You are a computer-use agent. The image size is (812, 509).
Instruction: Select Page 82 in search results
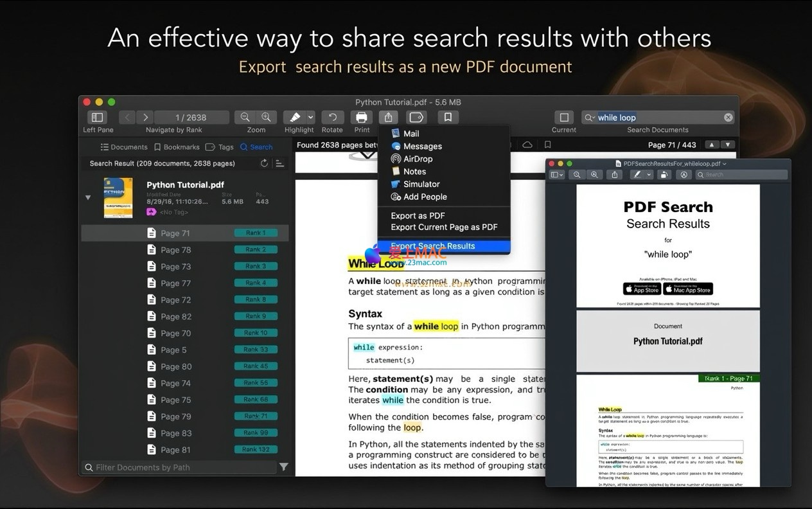click(175, 316)
